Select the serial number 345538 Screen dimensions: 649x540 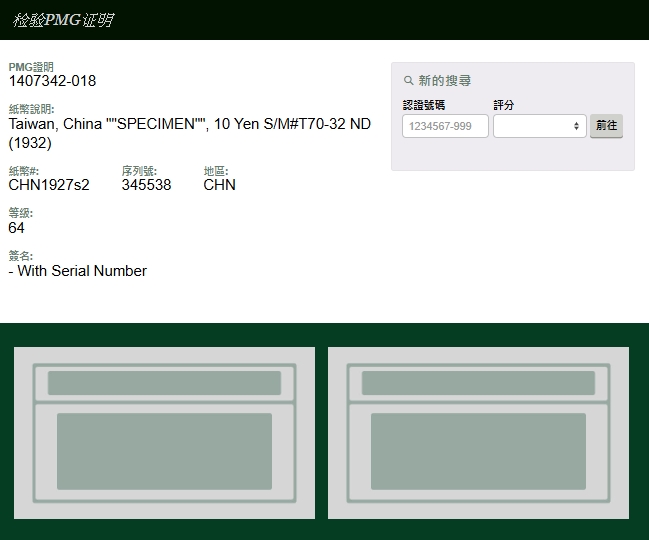click(146, 185)
